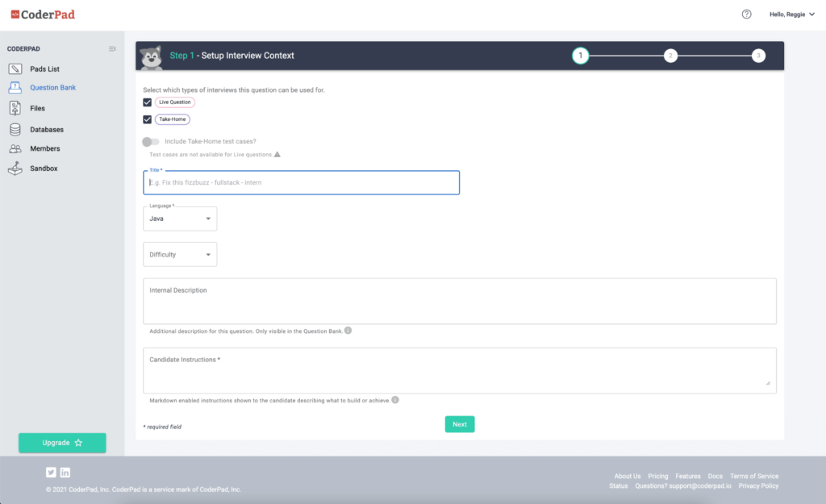Click into Candidate Instructions text area
This screenshot has width=826, height=504.
pos(459,370)
